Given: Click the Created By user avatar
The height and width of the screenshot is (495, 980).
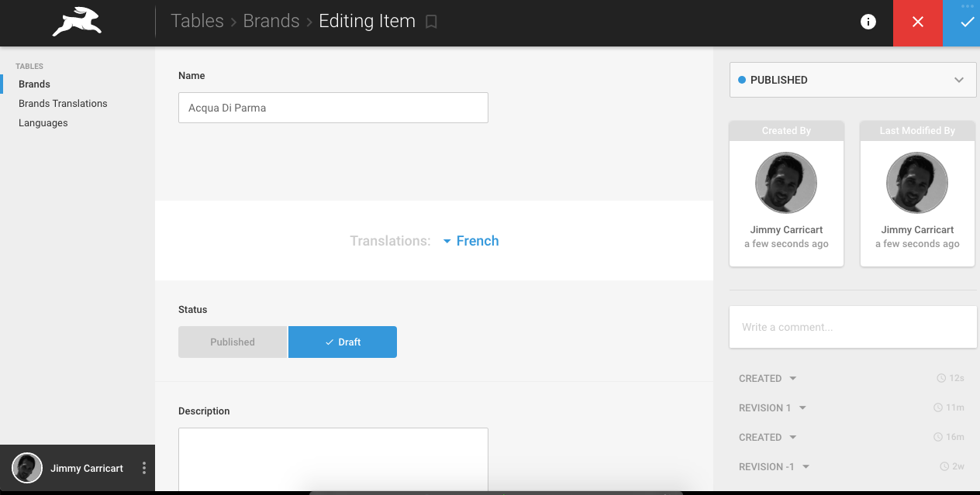Looking at the screenshot, I should (786, 183).
